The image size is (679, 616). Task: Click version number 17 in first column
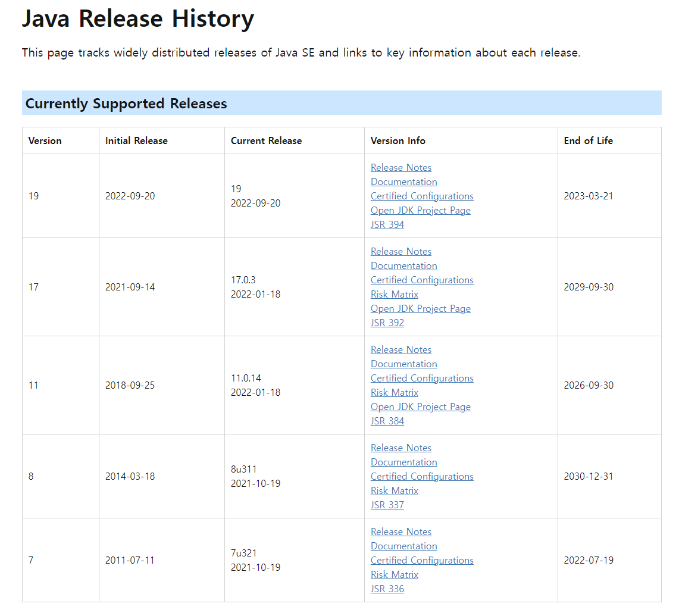34,287
